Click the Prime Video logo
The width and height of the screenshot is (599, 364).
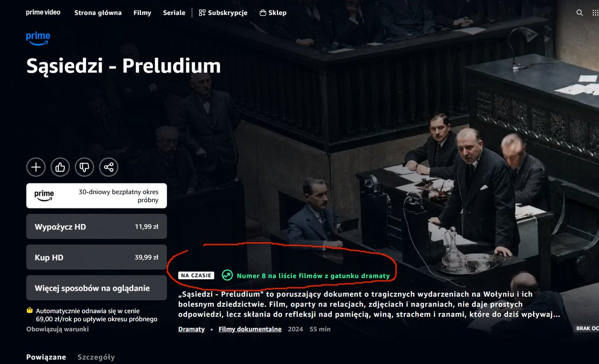pyautogui.click(x=43, y=12)
